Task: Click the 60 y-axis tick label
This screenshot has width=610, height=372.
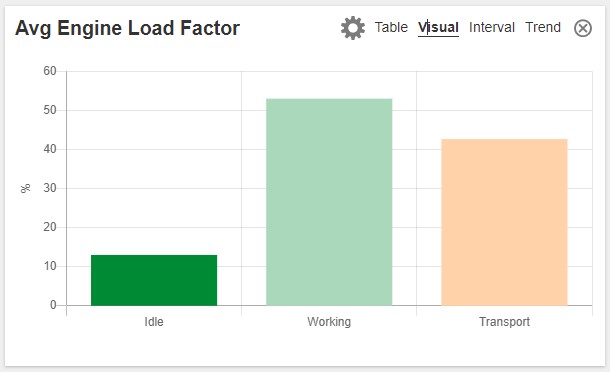Action: 50,71
